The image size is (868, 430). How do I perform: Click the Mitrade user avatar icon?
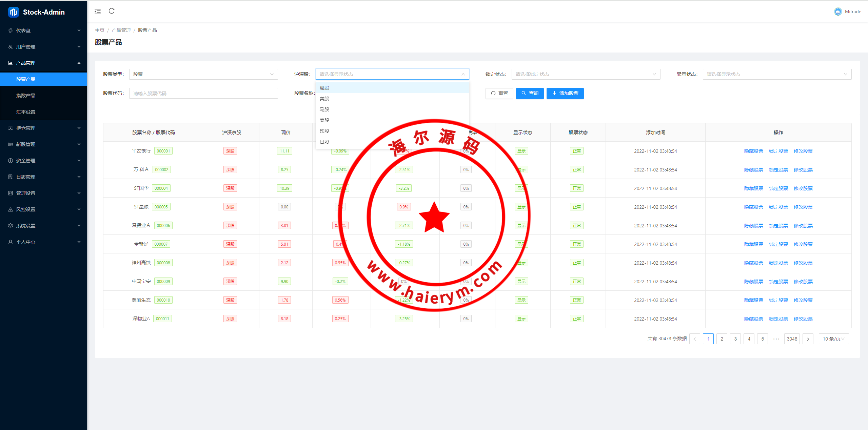[x=838, y=12]
